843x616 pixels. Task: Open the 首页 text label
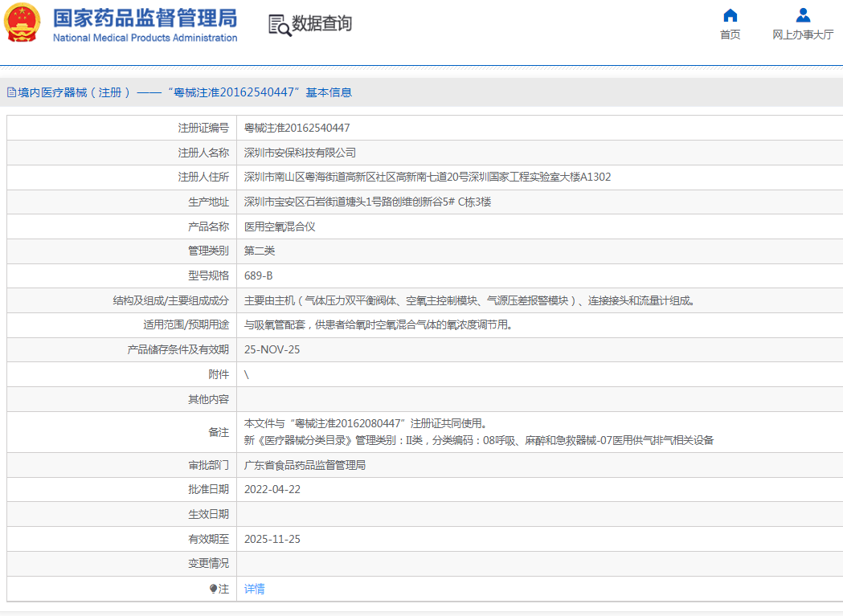730,35
